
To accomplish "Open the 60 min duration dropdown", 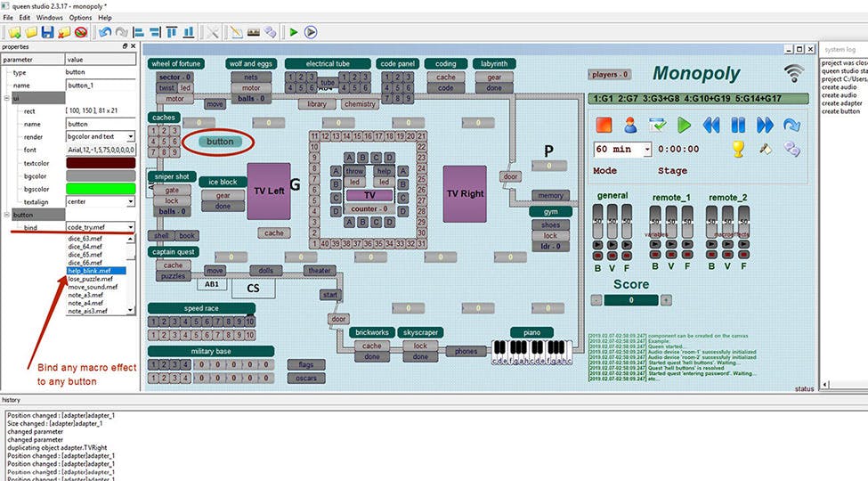I will pyautogui.click(x=645, y=150).
